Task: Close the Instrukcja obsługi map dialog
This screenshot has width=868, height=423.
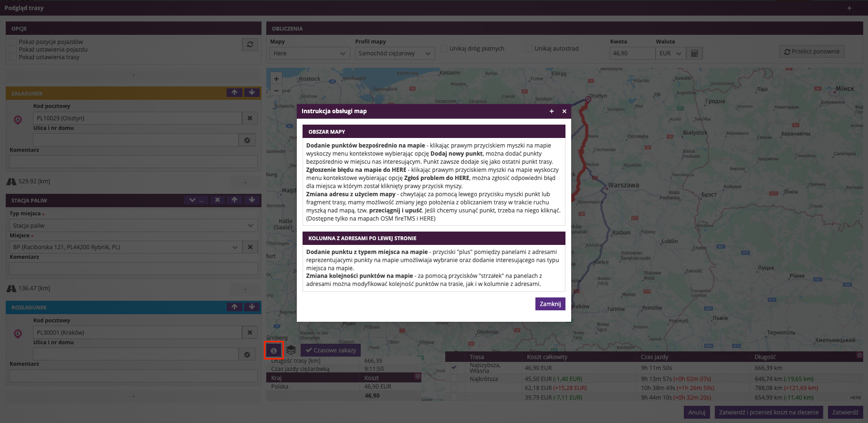Action: (564, 111)
